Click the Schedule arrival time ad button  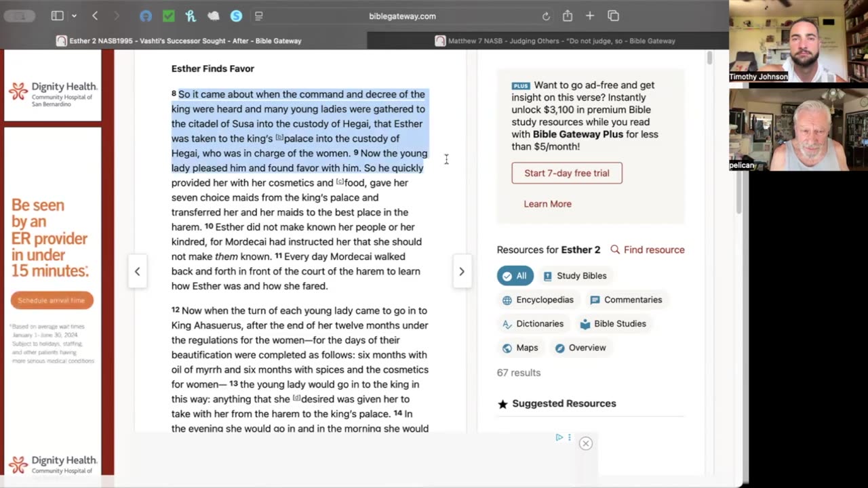(52, 300)
